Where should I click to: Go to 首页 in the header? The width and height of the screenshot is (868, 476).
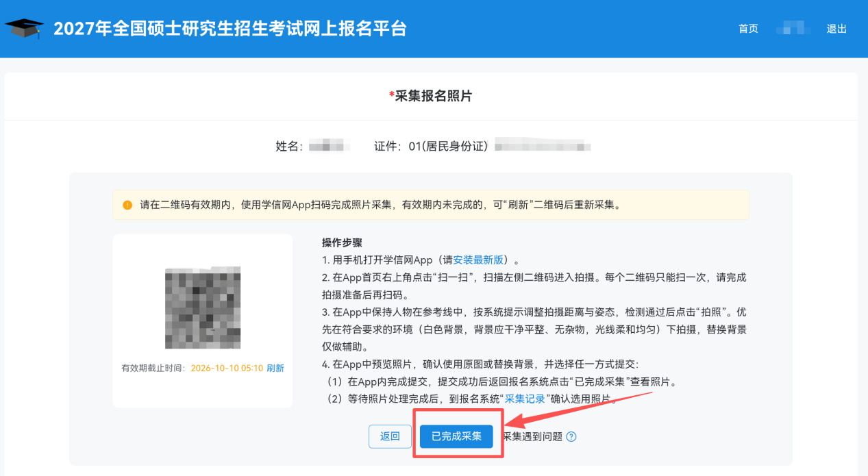748,29
